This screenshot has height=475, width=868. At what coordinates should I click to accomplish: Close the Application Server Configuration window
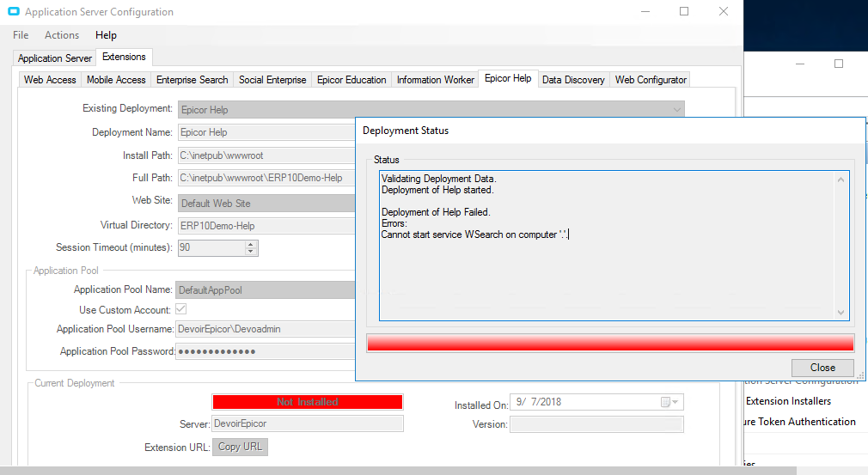click(x=724, y=12)
